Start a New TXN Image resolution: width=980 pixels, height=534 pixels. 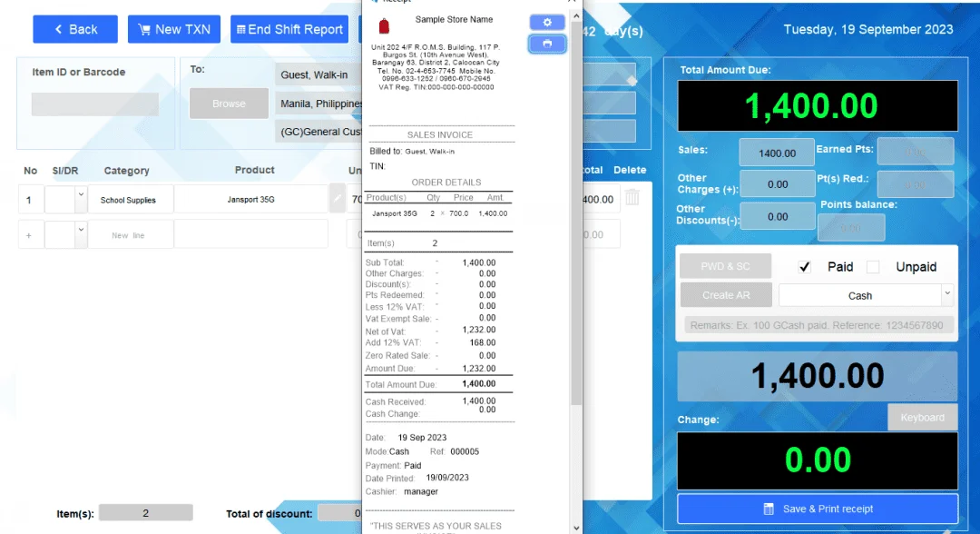click(x=173, y=29)
